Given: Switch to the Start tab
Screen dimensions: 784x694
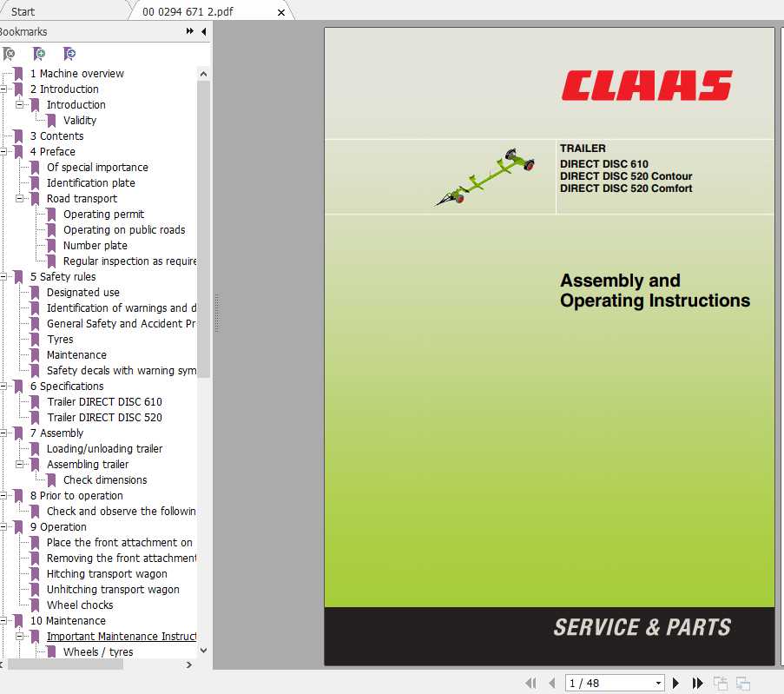Looking at the screenshot, I should tap(23, 11).
